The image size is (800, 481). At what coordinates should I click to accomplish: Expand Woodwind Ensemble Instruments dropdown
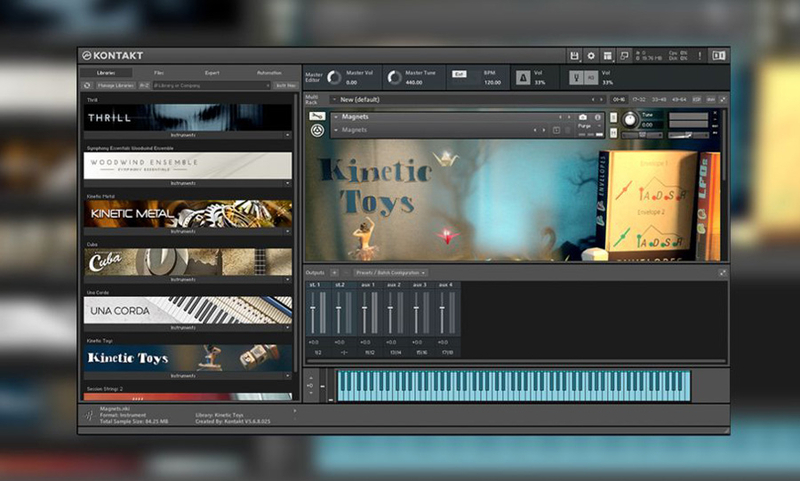(288, 183)
